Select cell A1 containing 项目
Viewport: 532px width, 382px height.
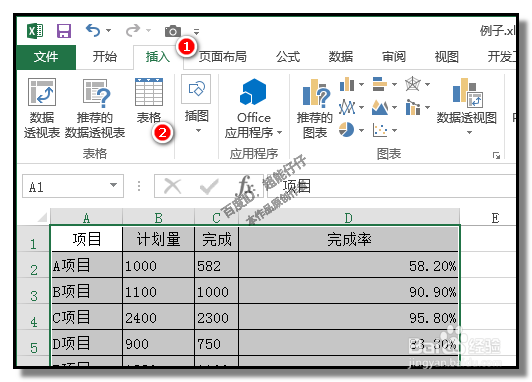(x=87, y=239)
